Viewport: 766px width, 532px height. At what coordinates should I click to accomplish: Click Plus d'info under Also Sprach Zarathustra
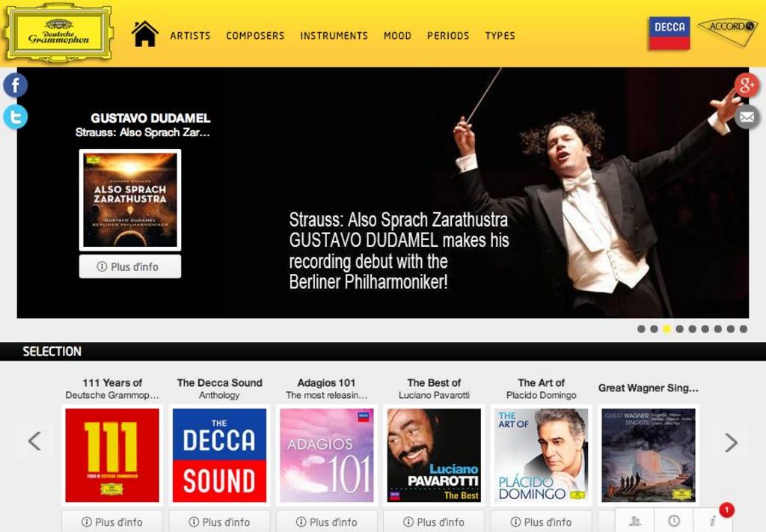click(x=130, y=266)
